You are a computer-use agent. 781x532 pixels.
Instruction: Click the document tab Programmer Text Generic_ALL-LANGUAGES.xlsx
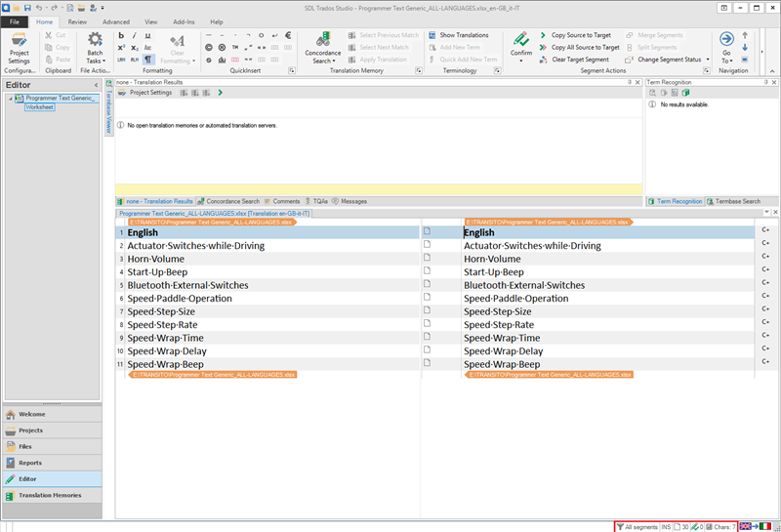214,213
